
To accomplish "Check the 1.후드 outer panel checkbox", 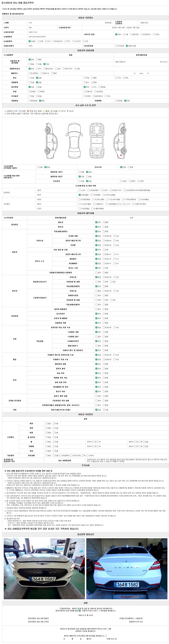I will [x=80, y=190].
